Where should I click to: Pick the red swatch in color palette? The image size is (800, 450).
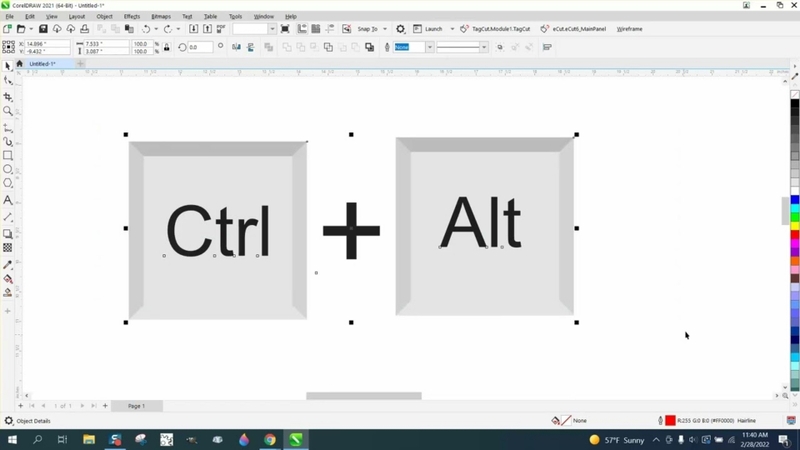795,234
